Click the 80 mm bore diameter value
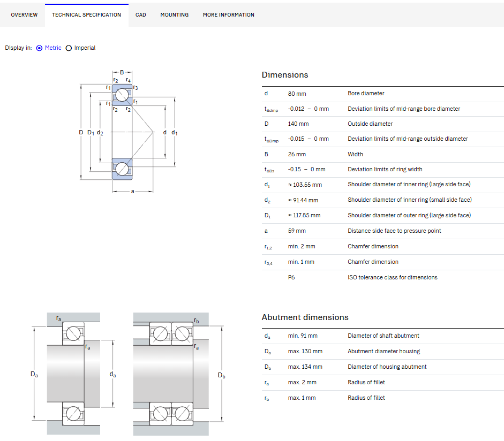Viewport: 504px width, 441px height. pos(297,94)
